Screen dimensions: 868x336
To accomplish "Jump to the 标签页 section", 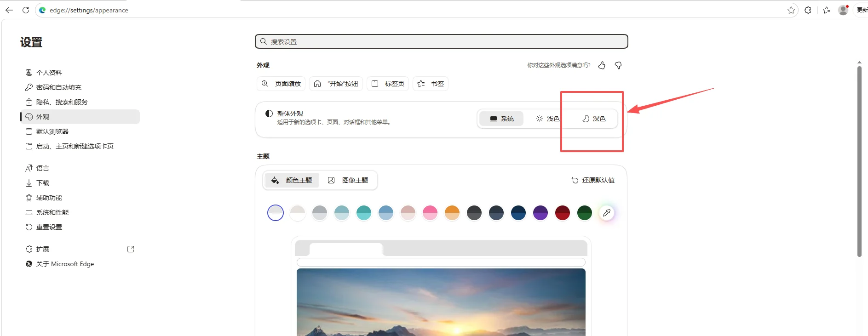I will [388, 84].
